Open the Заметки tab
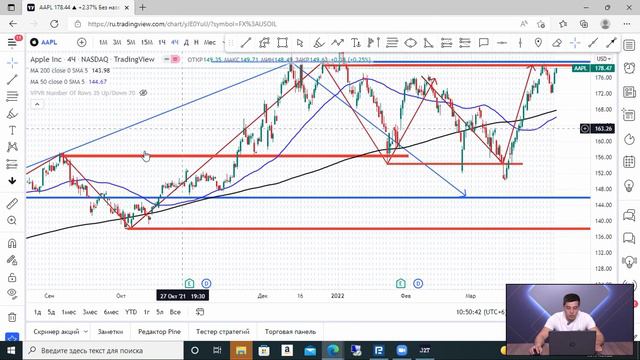This screenshot has width=640, height=360. click(110, 331)
